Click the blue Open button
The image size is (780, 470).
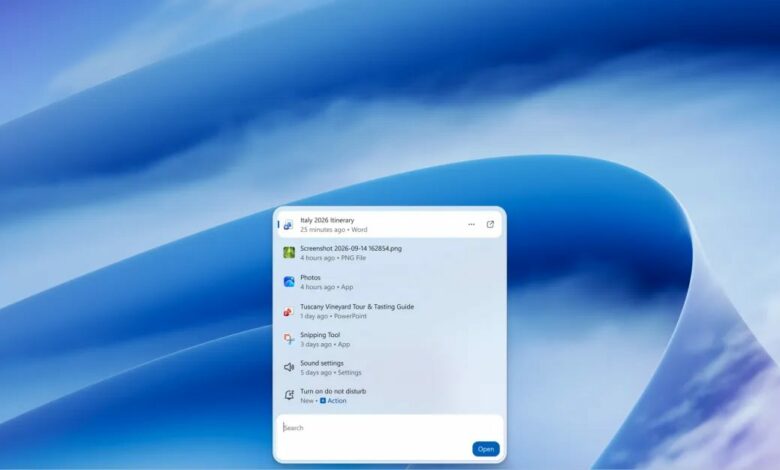click(x=486, y=449)
